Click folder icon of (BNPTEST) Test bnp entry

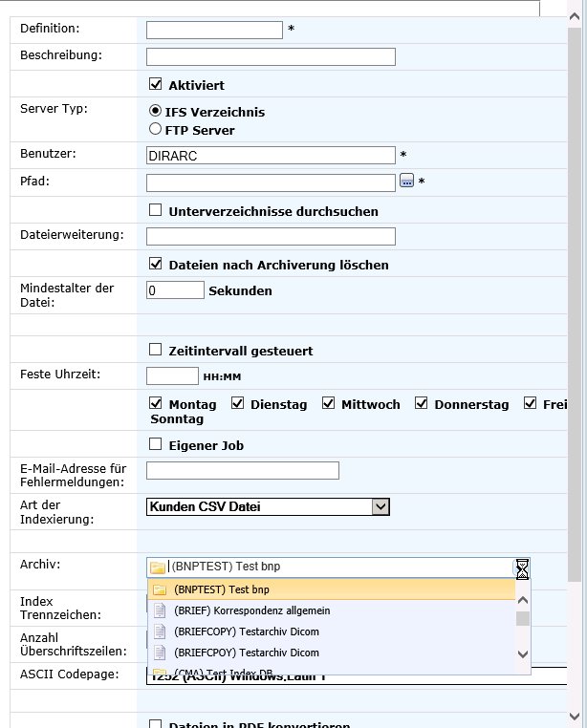coord(160,589)
